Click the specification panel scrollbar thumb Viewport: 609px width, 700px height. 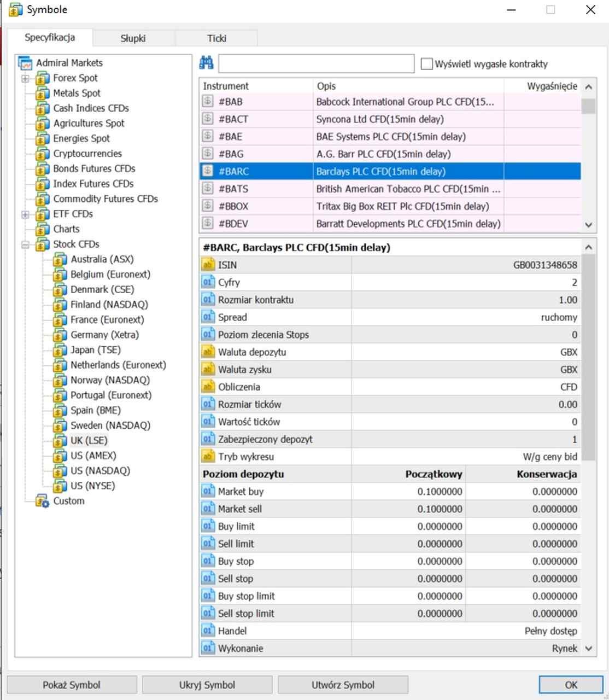click(588, 358)
